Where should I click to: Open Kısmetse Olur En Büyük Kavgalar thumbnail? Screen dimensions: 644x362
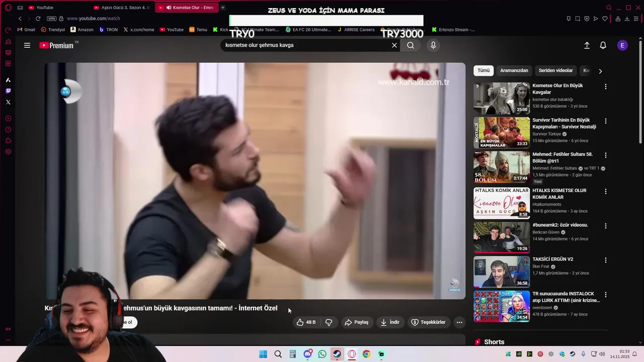click(502, 99)
